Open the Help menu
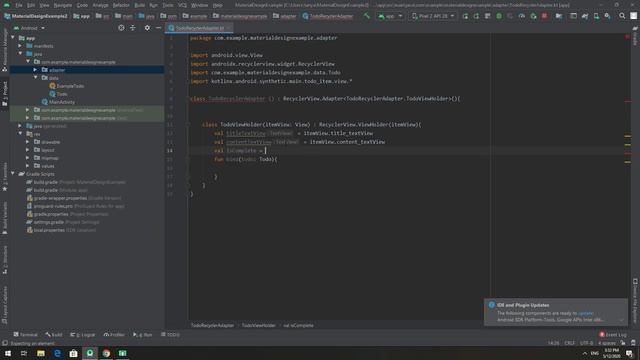640x360 pixels. (218, 5)
